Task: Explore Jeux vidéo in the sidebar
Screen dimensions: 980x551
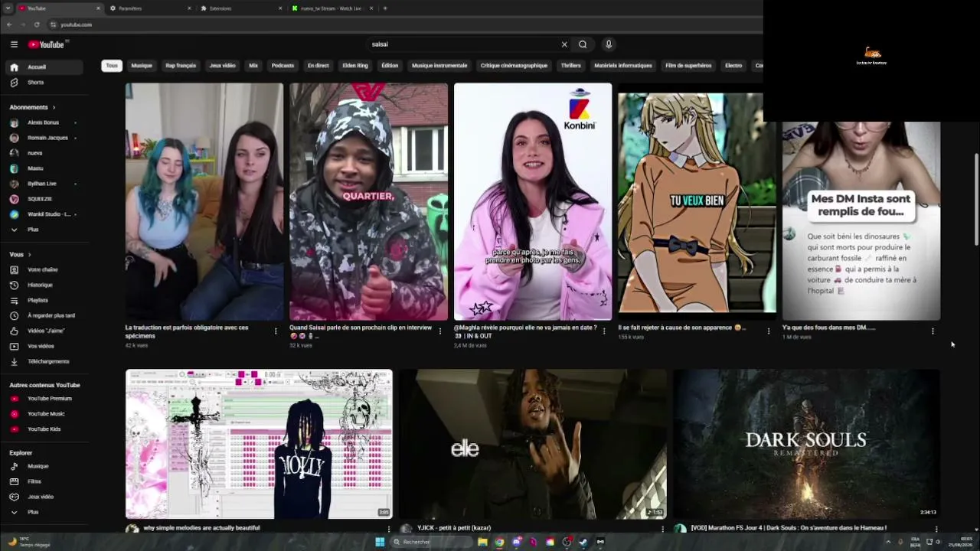Action: point(45,497)
